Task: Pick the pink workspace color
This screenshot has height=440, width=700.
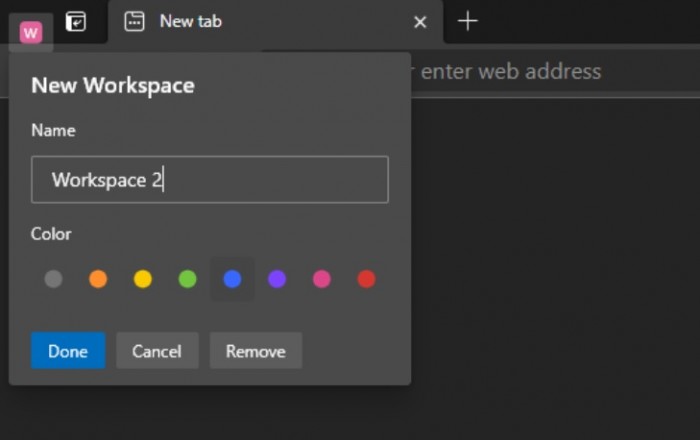Action: tap(322, 279)
